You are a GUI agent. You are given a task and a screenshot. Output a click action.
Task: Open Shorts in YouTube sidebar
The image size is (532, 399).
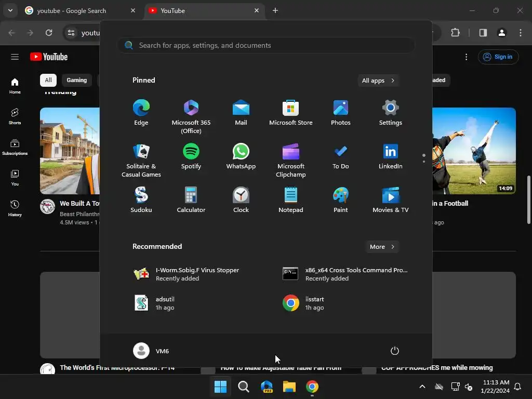point(15,116)
